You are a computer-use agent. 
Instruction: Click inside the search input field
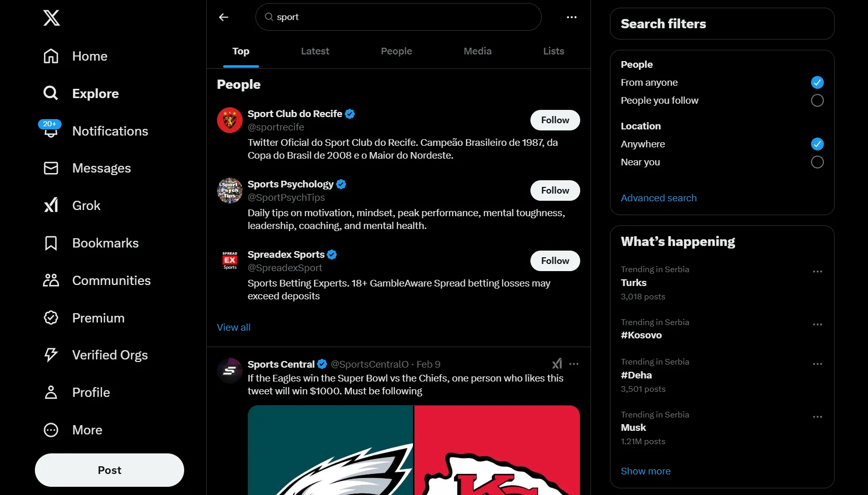398,17
